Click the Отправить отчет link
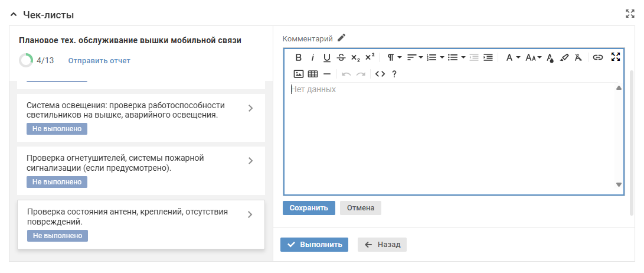 (99, 60)
